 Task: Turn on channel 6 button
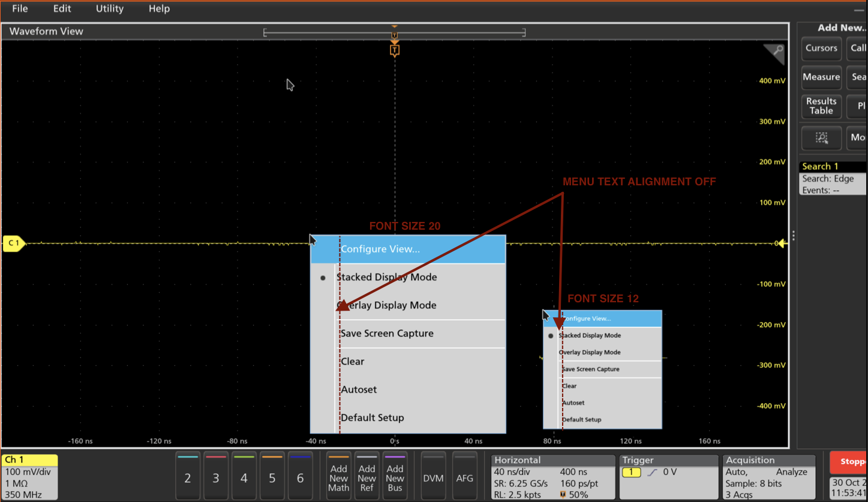click(x=300, y=477)
